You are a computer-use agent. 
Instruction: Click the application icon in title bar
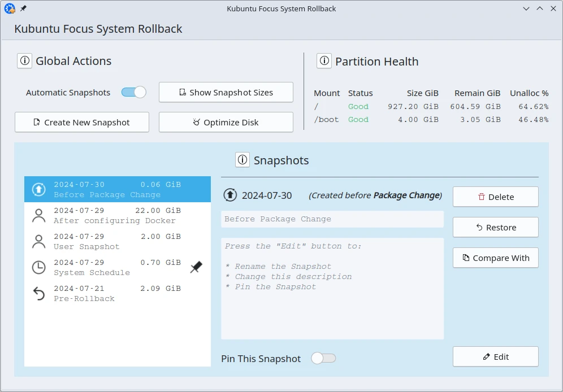[x=10, y=8]
